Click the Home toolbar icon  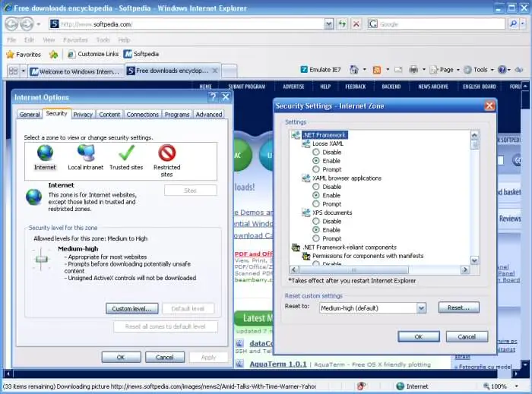click(x=354, y=70)
